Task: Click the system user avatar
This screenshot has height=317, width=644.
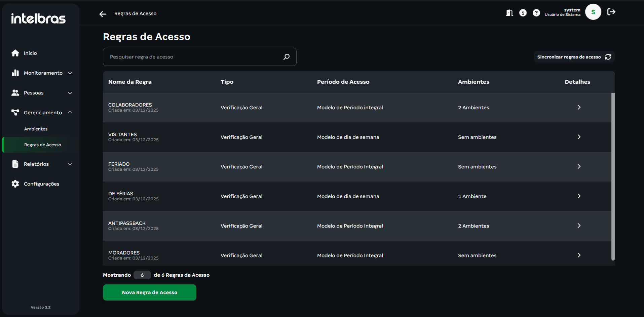Action: pos(593,12)
